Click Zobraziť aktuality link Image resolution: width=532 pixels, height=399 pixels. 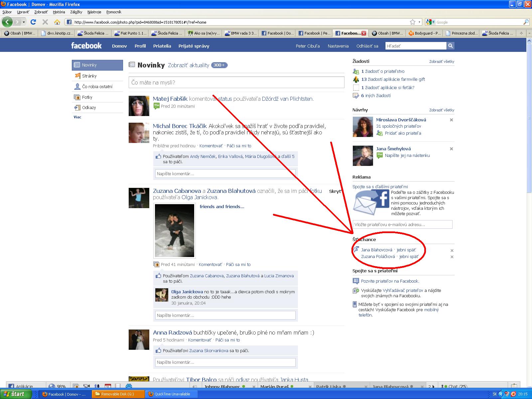pyautogui.click(x=189, y=65)
